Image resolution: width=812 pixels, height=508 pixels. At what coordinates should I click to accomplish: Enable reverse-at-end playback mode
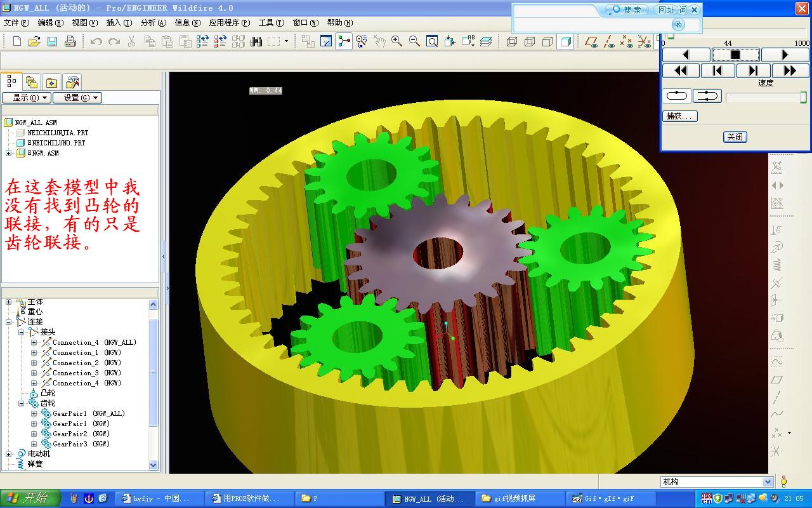[x=707, y=96]
